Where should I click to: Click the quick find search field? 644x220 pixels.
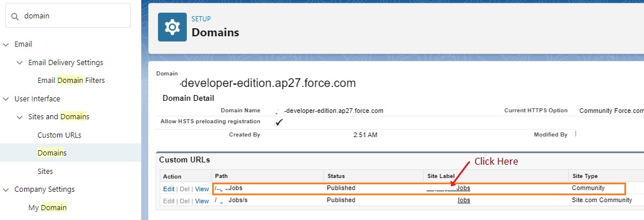click(x=68, y=16)
